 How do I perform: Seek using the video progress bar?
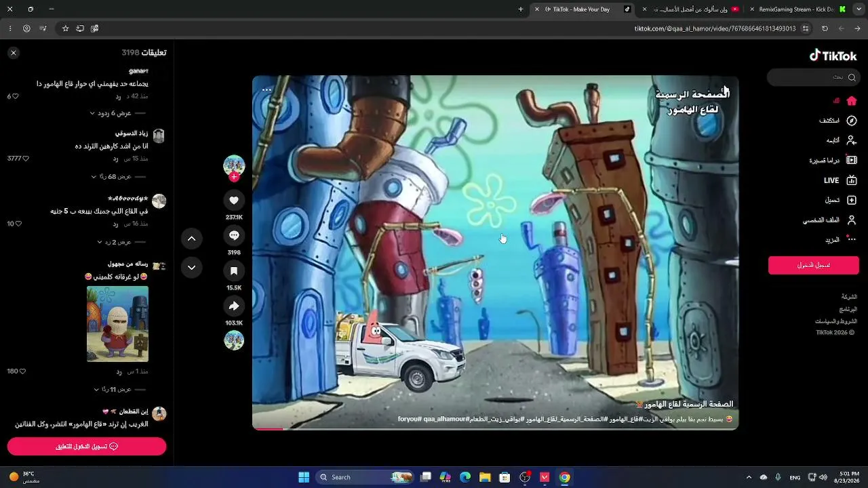(x=495, y=428)
